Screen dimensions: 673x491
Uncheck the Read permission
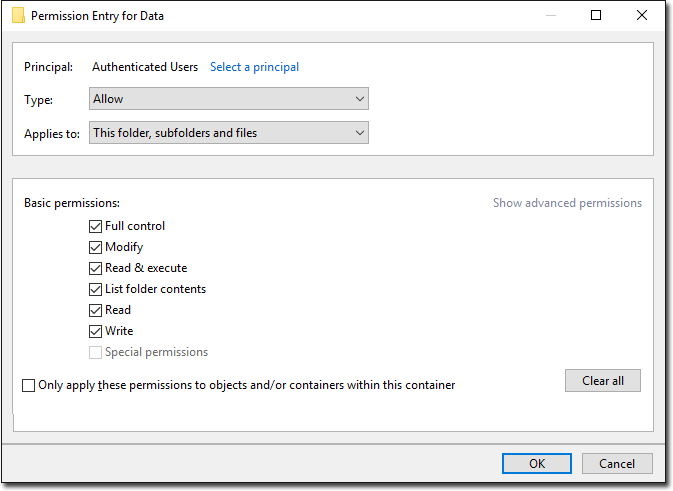click(95, 310)
